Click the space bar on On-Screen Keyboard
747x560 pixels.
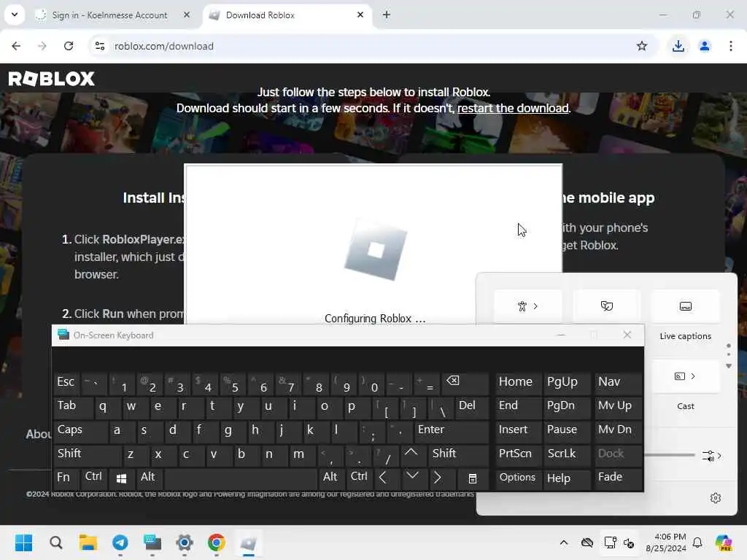click(241, 478)
